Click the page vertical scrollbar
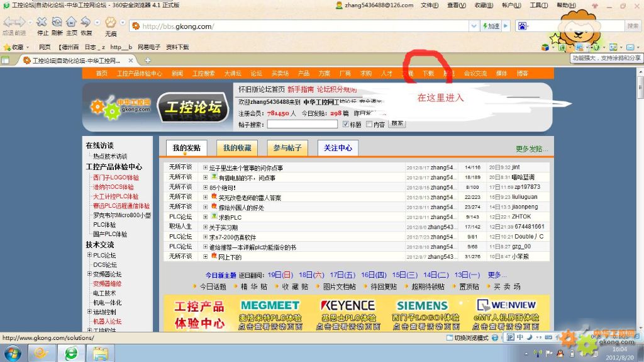 click(x=640, y=201)
